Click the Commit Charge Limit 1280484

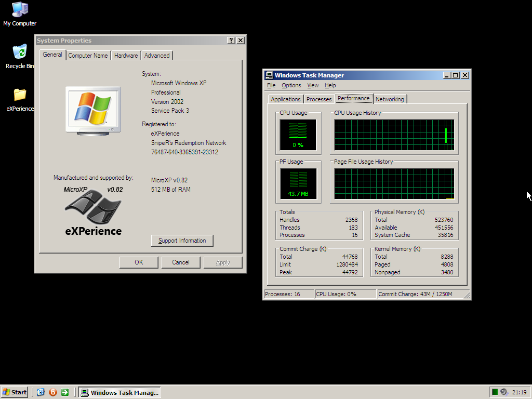click(347, 264)
